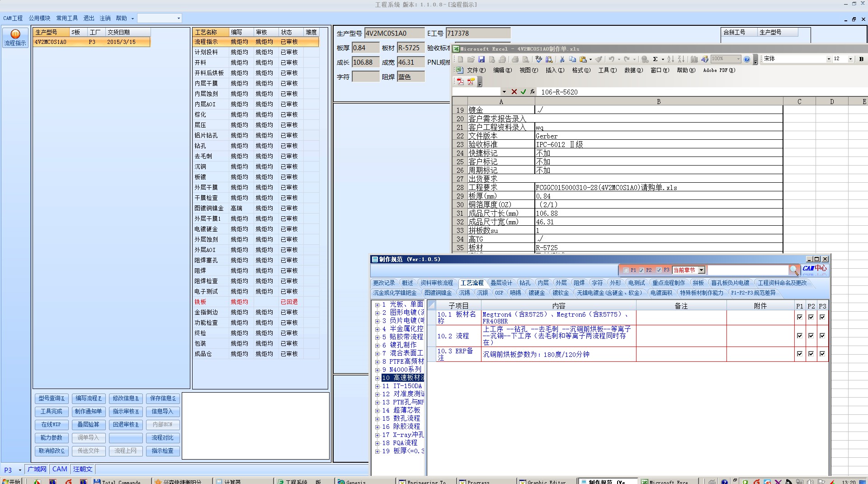Click the 型号查询 button
Viewport: 868px width, 484px height.
pyautogui.click(x=52, y=399)
